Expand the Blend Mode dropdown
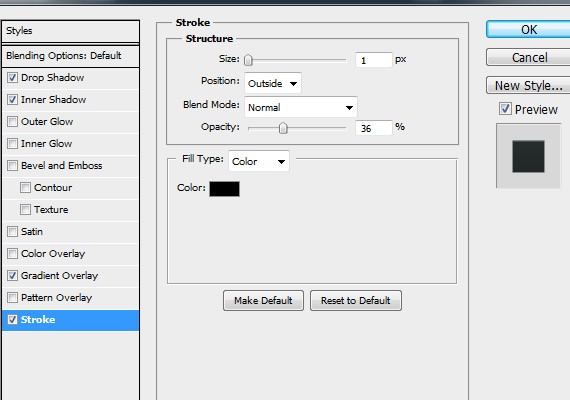Screen dimensions: 570x400 pos(301,107)
